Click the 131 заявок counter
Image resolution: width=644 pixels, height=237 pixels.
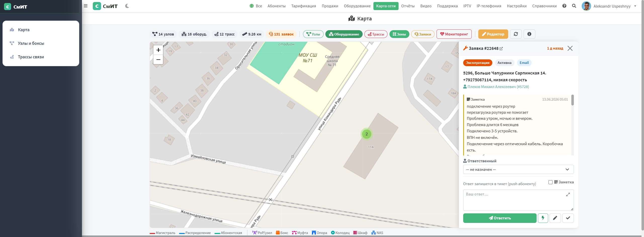(281, 34)
